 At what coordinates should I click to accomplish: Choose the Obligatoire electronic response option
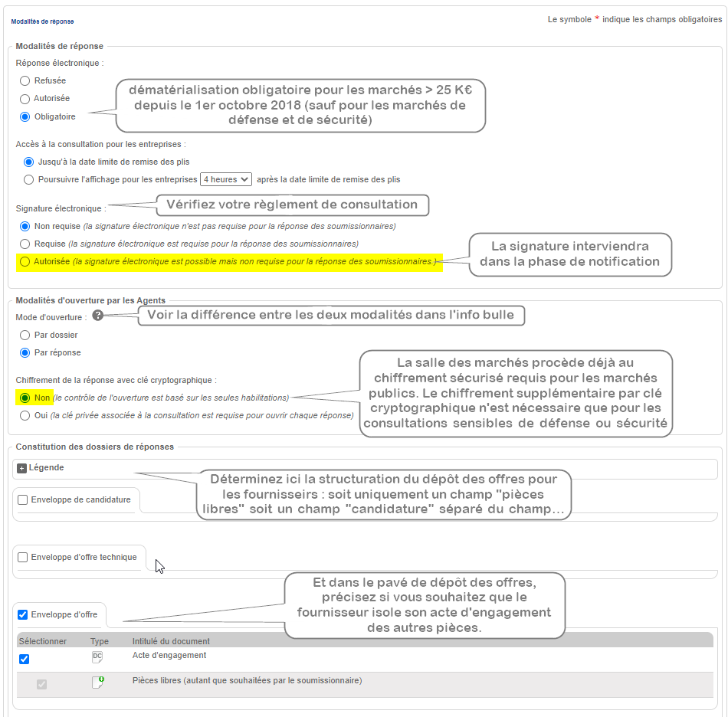coord(25,117)
